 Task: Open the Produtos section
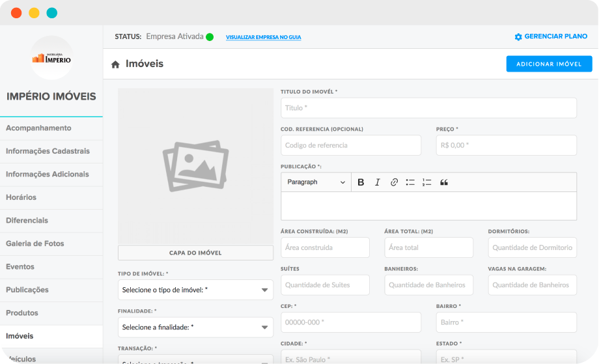point(51,313)
